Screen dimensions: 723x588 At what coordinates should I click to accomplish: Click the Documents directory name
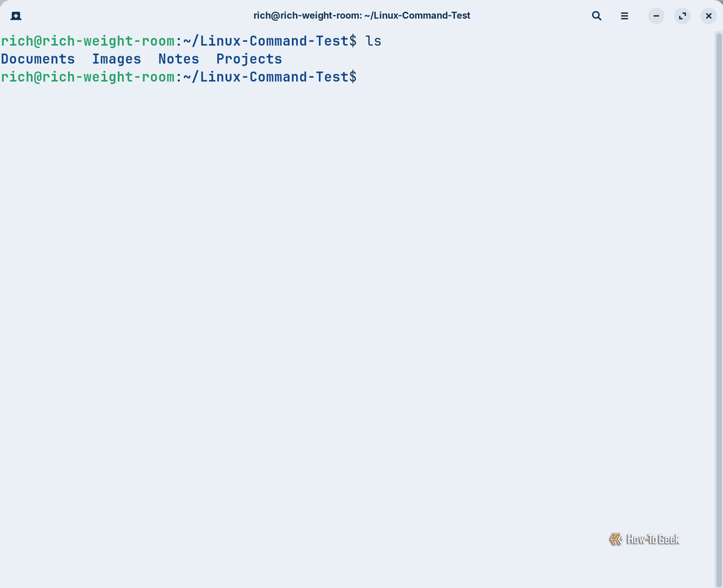[x=38, y=59]
